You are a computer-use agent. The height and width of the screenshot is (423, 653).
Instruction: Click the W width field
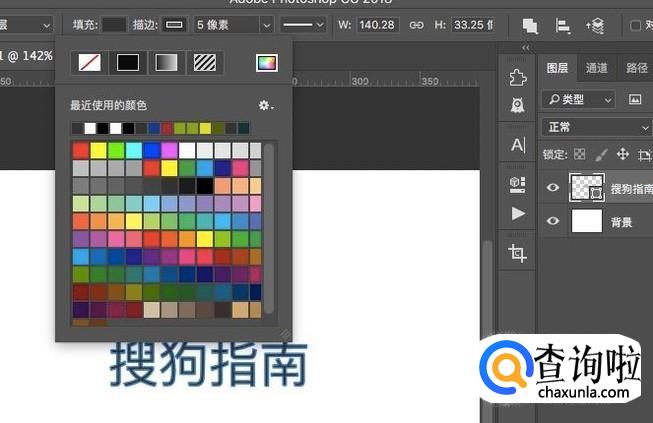(377, 25)
